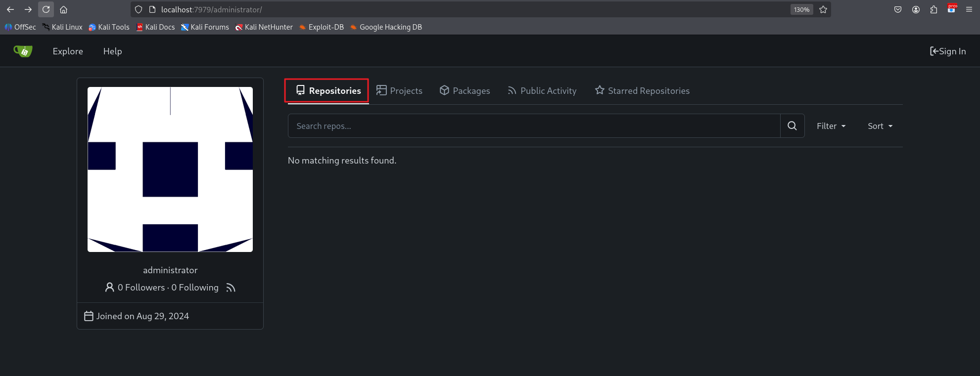The width and height of the screenshot is (980, 376).
Task: Expand the Filter dropdown
Action: pyautogui.click(x=831, y=126)
